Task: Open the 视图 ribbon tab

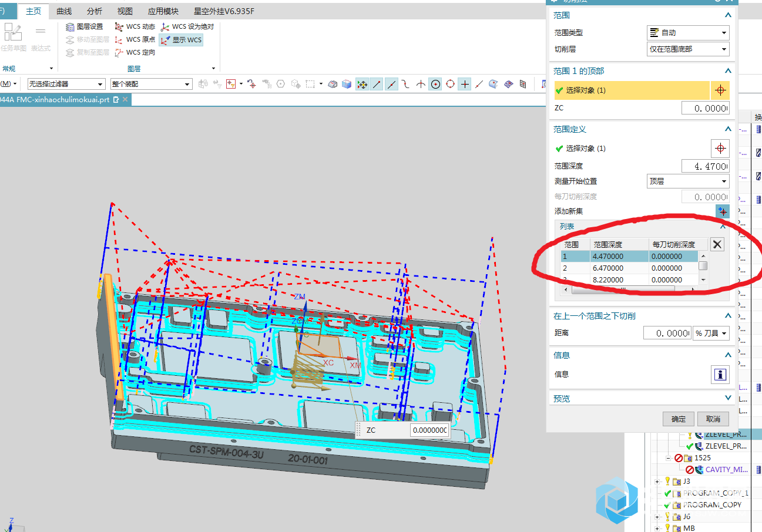Action: coord(125,11)
